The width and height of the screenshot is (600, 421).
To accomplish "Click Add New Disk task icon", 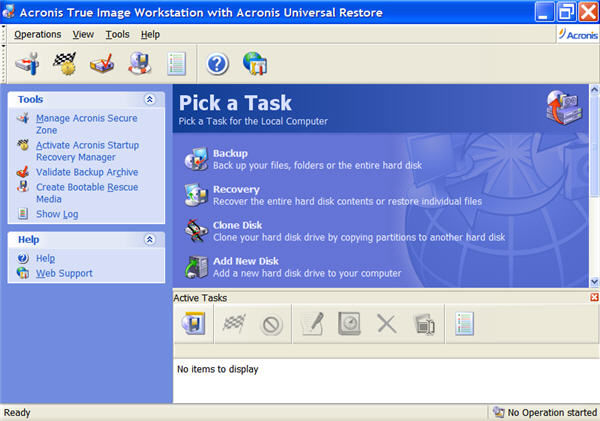I will point(197,266).
